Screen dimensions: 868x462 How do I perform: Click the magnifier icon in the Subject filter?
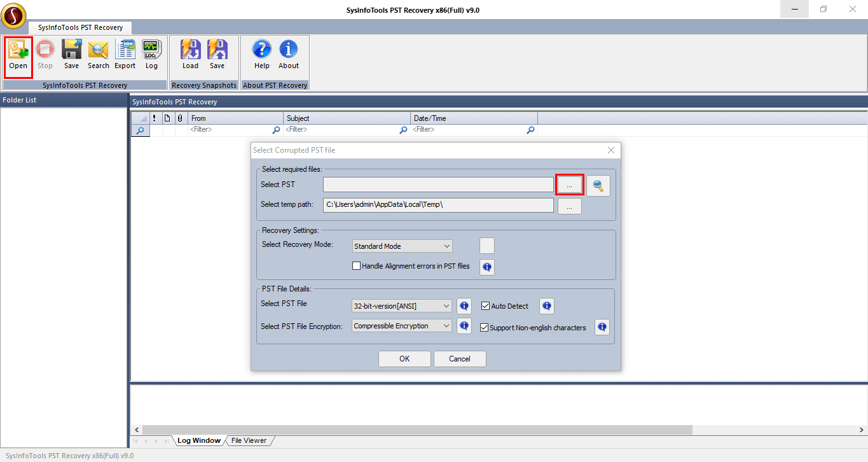pyautogui.click(x=404, y=130)
